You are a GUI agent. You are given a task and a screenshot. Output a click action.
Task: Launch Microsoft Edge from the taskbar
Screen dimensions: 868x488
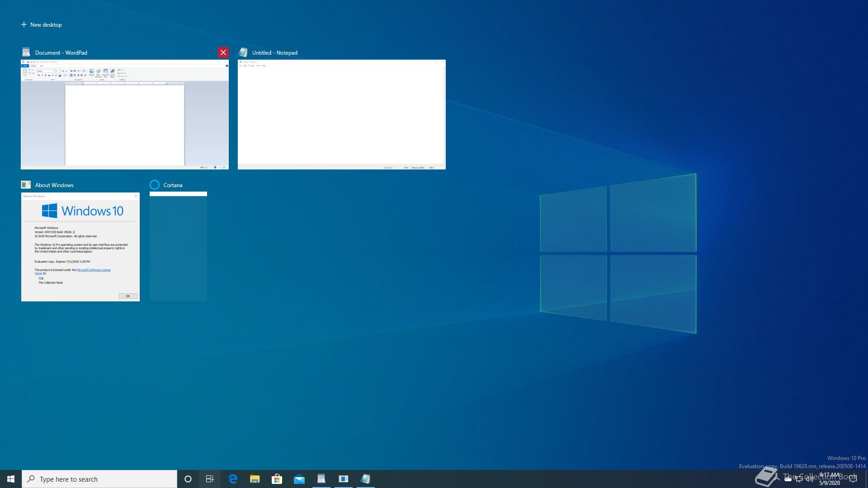pyautogui.click(x=233, y=479)
